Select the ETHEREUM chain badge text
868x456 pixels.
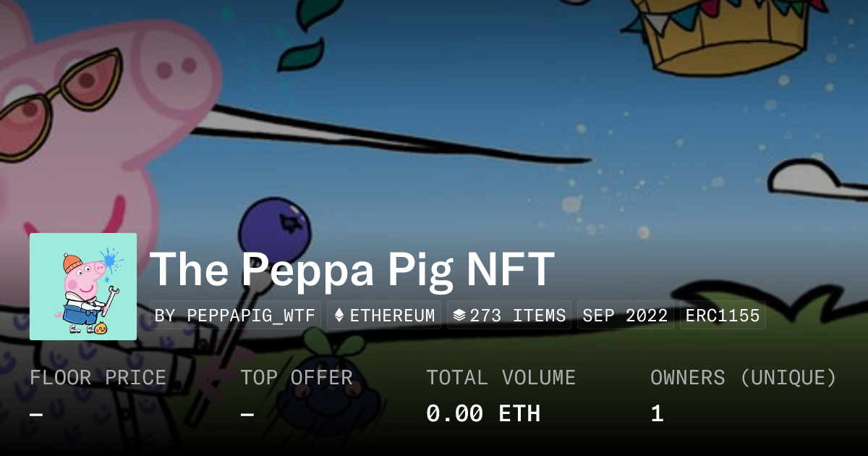[x=392, y=316]
